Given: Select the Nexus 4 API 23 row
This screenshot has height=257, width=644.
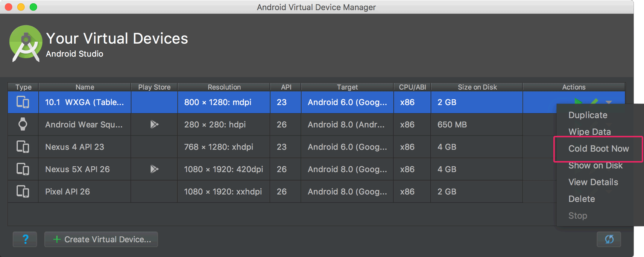Looking at the screenshot, I should click(84, 147).
